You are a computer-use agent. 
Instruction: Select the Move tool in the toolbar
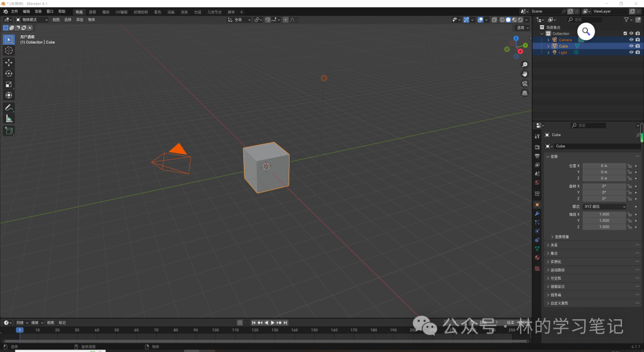tap(9, 63)
